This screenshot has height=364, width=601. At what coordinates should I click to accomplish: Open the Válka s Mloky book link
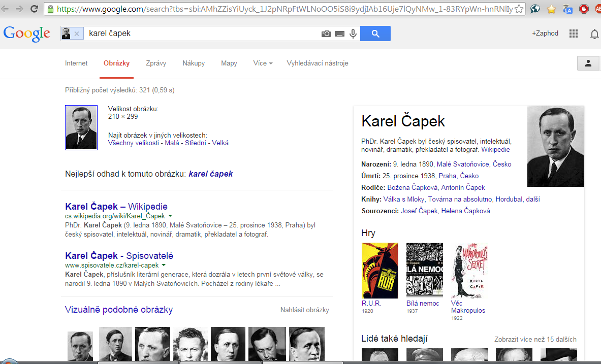click(x=404, y=199)
